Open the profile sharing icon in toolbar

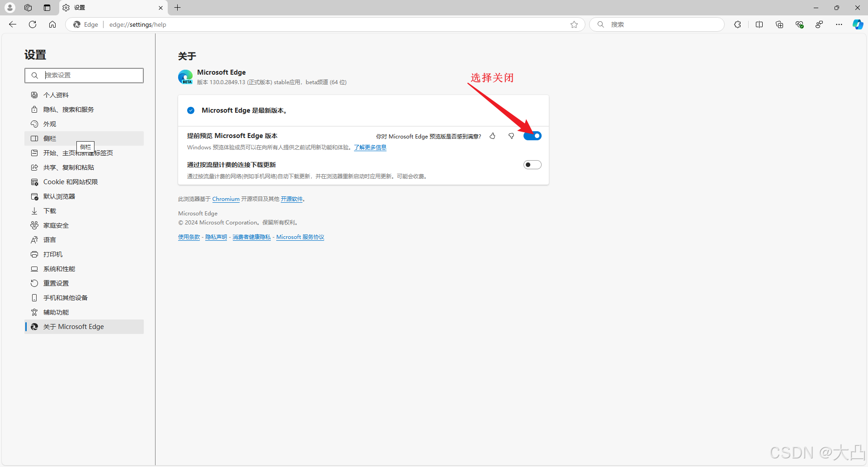click(819, 24)
